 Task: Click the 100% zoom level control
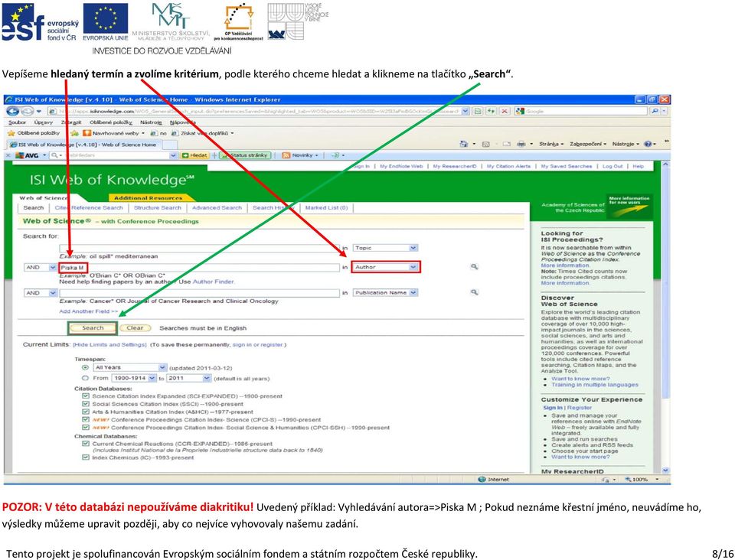pos(642,480)
